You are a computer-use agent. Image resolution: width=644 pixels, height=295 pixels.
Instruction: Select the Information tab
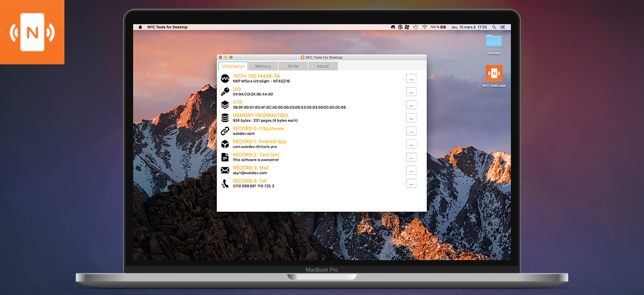pos(233,67)
